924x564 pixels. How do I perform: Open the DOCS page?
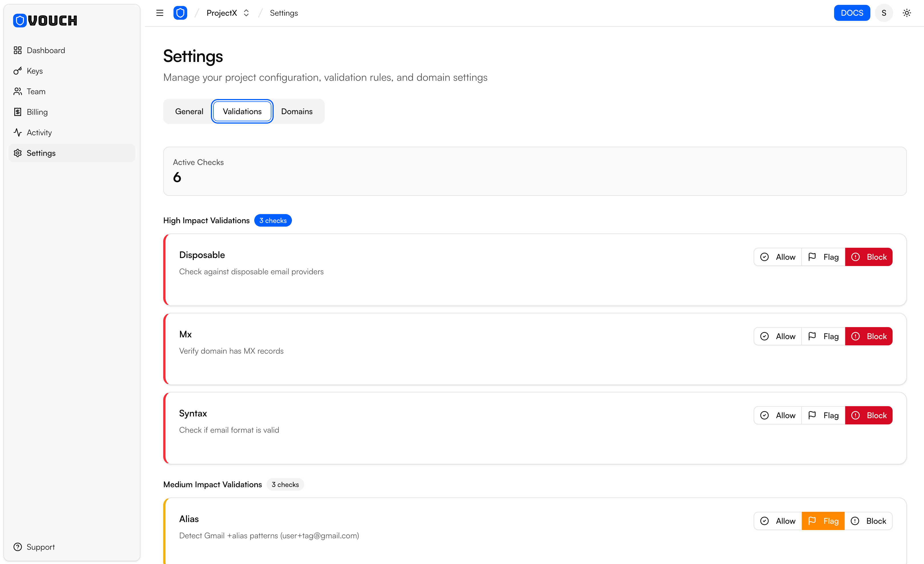[x=852, y=12]
